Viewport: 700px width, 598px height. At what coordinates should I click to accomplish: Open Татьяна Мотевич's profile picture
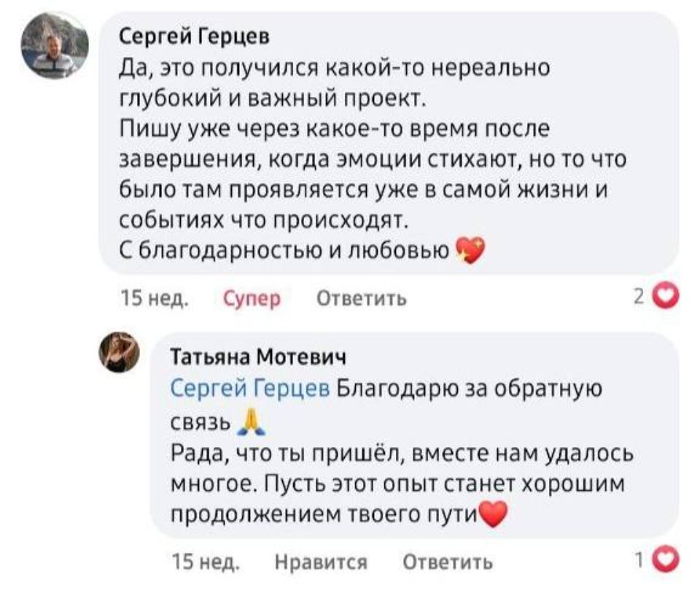coord(119,353)
